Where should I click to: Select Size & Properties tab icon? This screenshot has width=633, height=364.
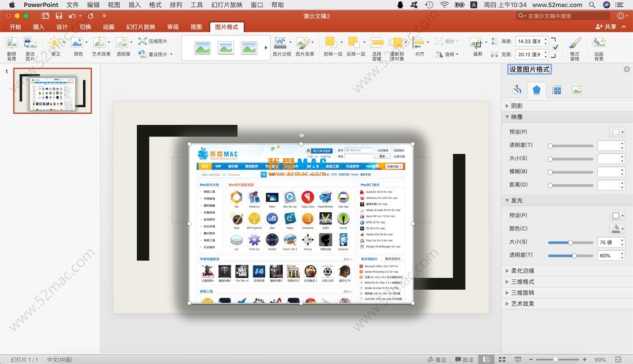556,90
